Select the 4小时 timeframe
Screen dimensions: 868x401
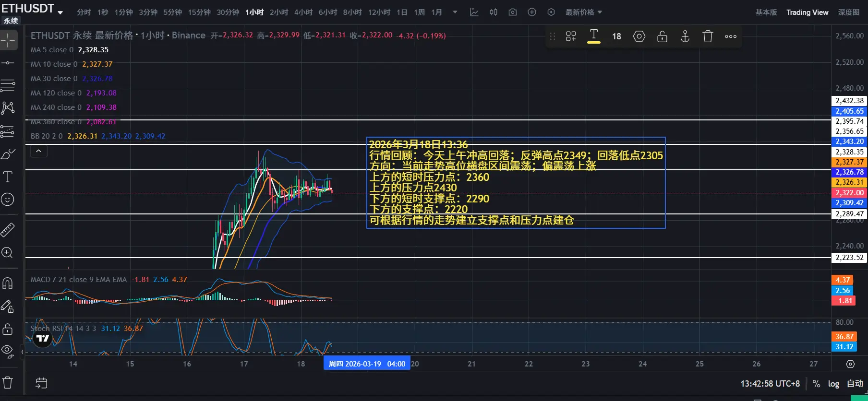[x=303, y=12]
